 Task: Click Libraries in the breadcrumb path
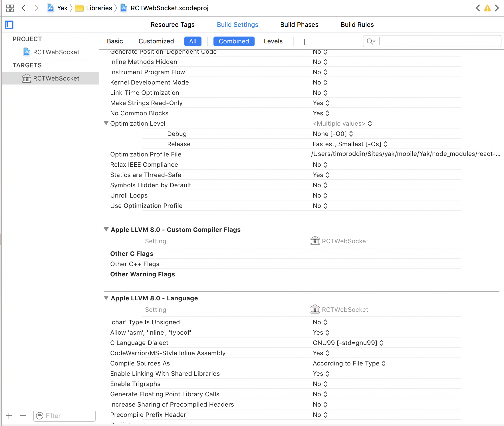pos(99,8)
